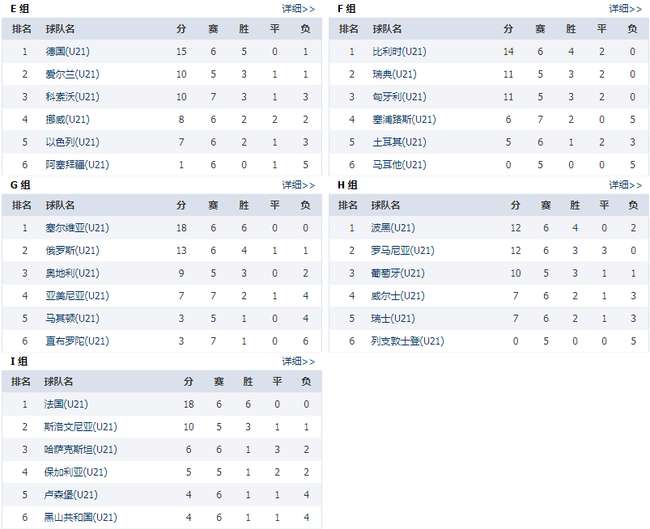Open 爱尔兰(U21) team entry
The image size is (650, 529).
[72, 74]
